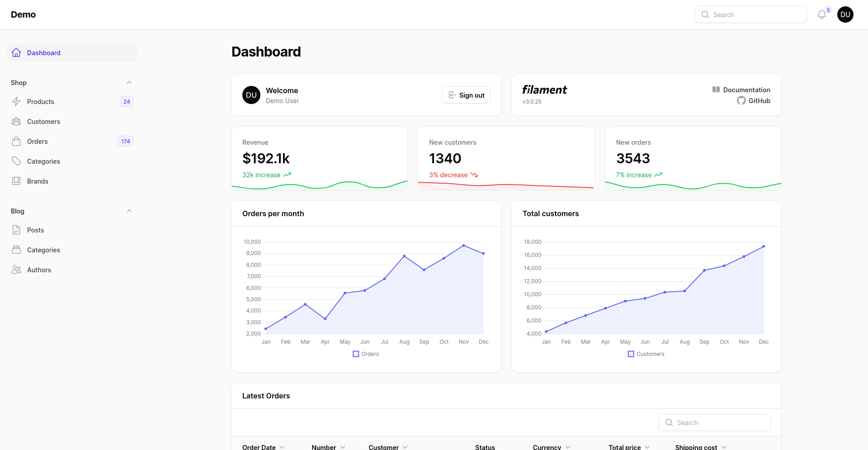Open the notifications bell icon
The image size is (868, 450).
821,15
